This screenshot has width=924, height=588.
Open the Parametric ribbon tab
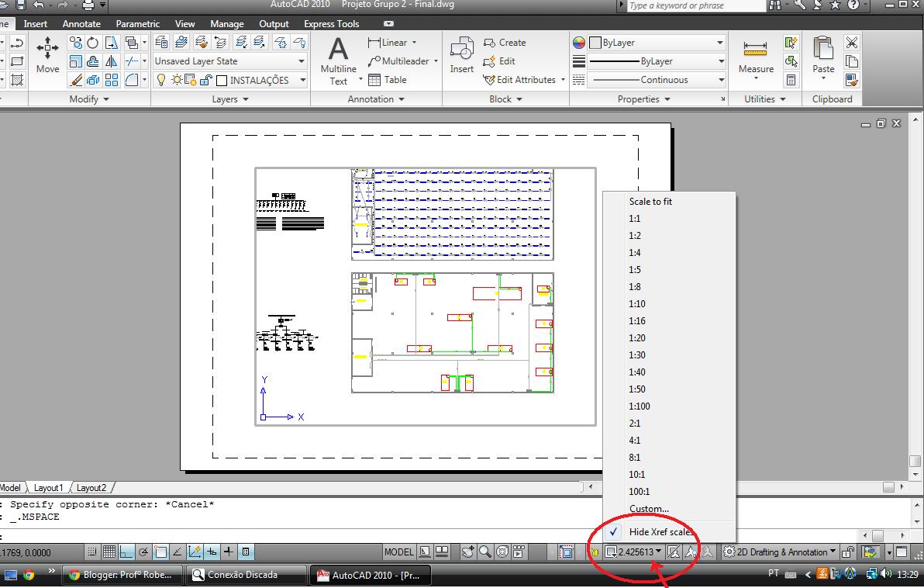tap(137, 23)
